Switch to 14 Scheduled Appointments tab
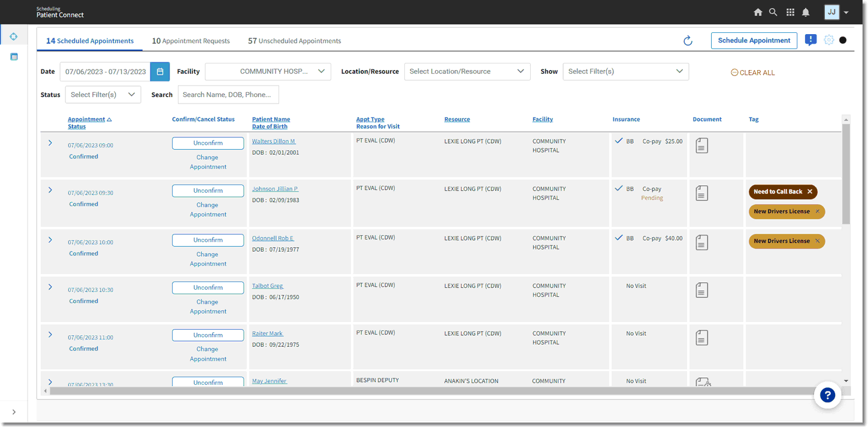This screenshot has width=868, height=428. point(90,41)
